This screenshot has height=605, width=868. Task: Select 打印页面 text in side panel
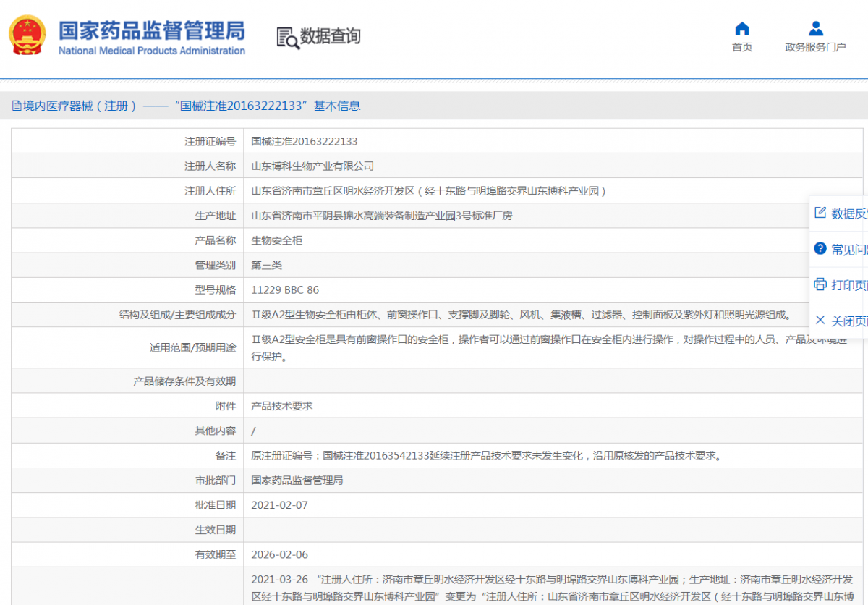pos(849,285)
